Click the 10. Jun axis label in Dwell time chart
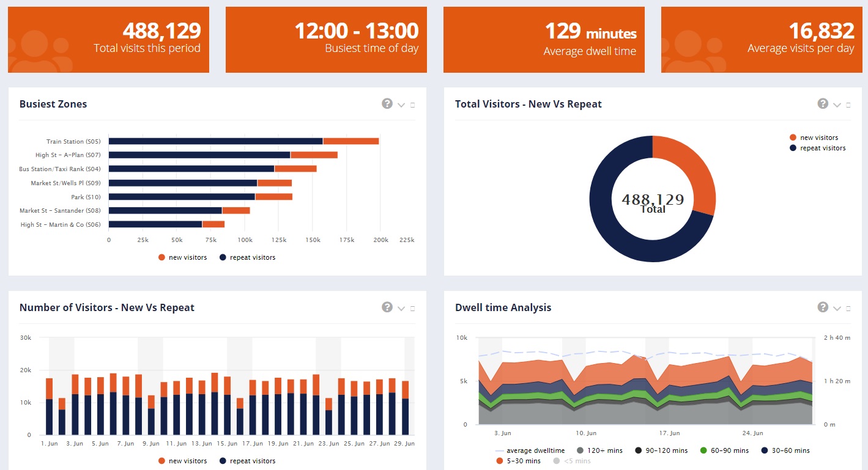 click(x=586, y=433)
